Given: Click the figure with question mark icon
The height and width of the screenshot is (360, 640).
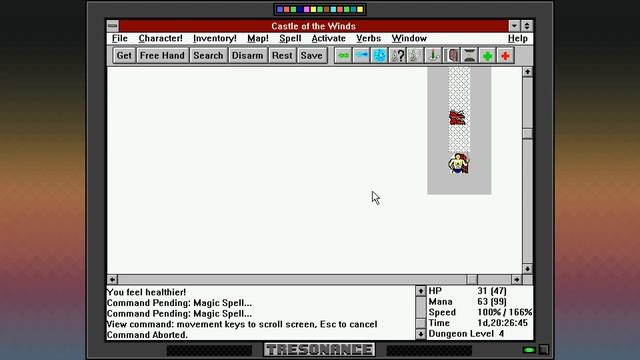Looking at the screenshot, I should pyautogui.click(x=397, y=56).
